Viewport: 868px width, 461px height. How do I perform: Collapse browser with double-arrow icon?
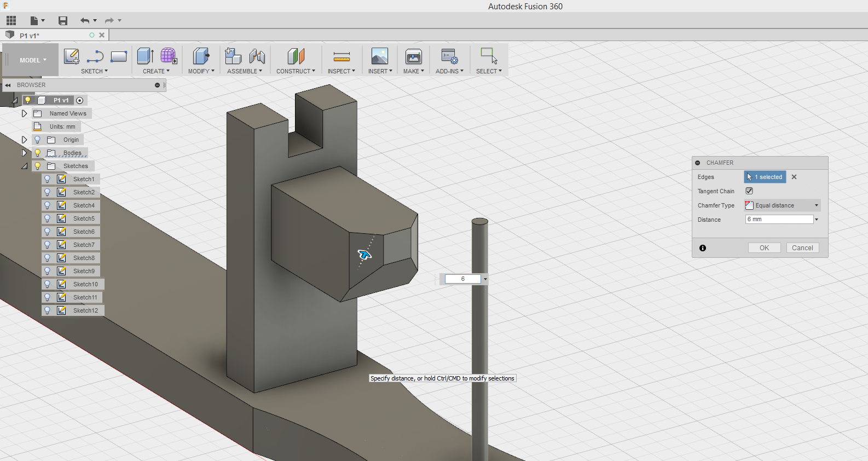pos(8,85)
